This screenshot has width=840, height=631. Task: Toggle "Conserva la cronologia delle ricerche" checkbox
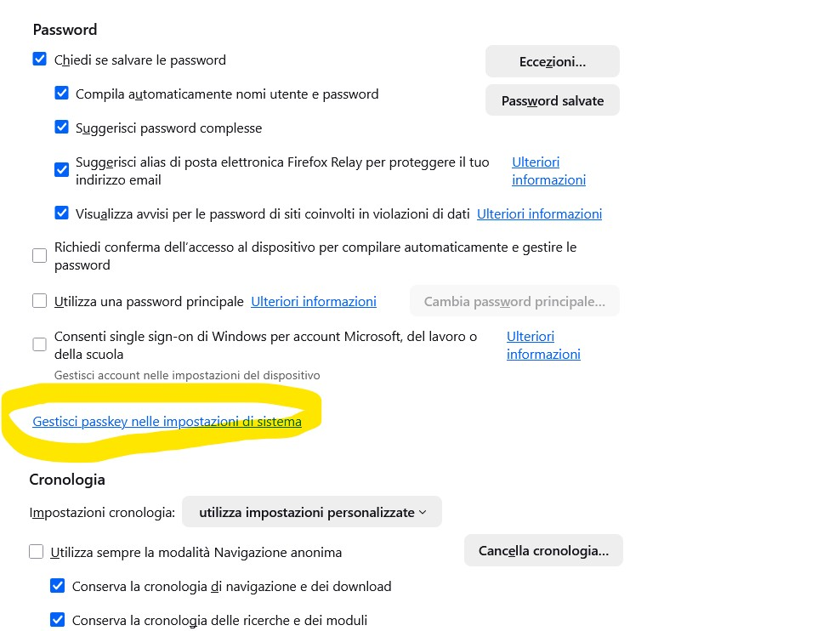(58, 620)
